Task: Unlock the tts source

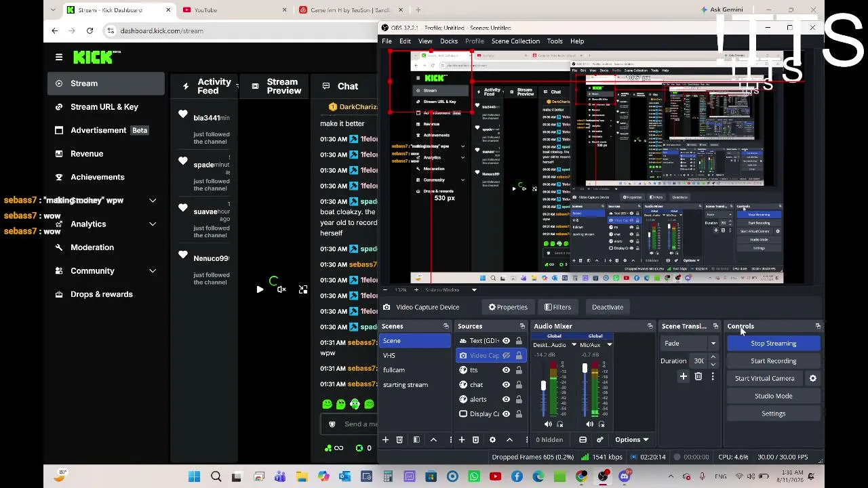Action: coord(519,370)
